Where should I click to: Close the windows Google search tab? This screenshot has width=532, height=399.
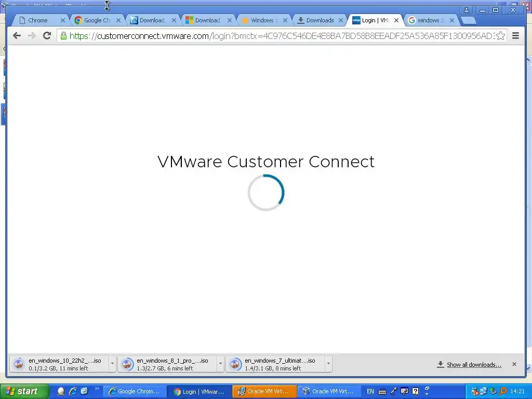[x=451, y=20]
